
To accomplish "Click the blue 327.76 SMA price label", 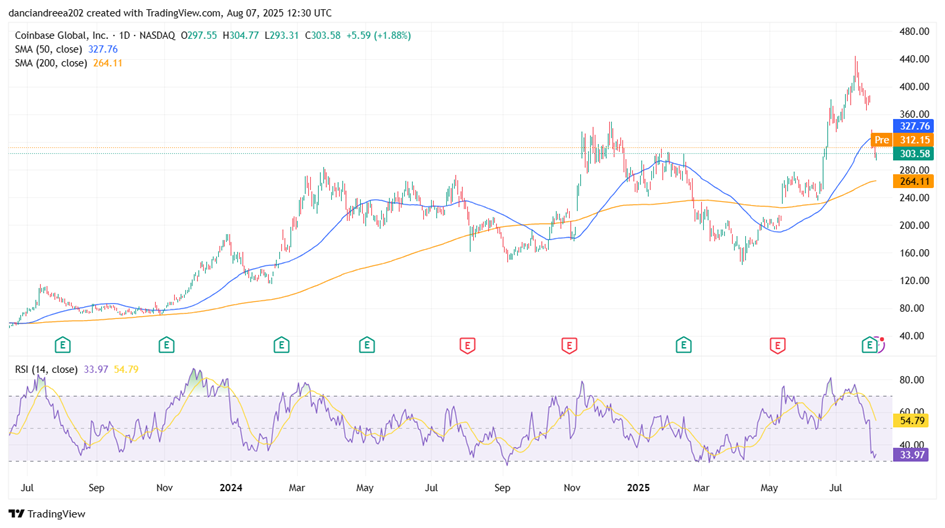I will 915,127.
